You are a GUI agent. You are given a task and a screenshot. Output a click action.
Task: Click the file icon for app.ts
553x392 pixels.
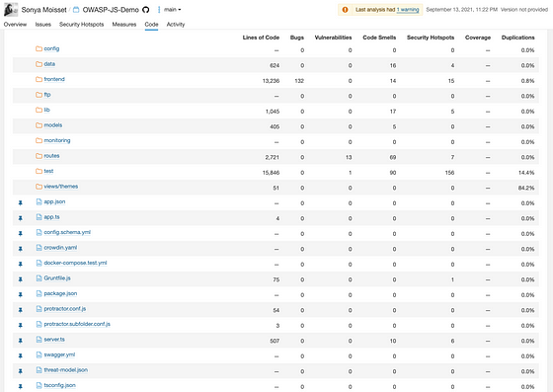[x=39, y=217]
